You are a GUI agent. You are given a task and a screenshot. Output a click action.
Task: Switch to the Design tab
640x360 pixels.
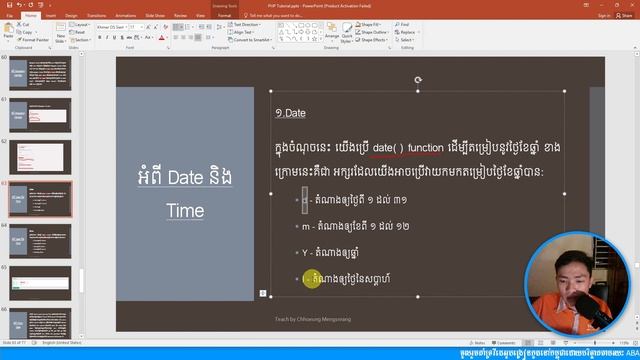(71, 16)
